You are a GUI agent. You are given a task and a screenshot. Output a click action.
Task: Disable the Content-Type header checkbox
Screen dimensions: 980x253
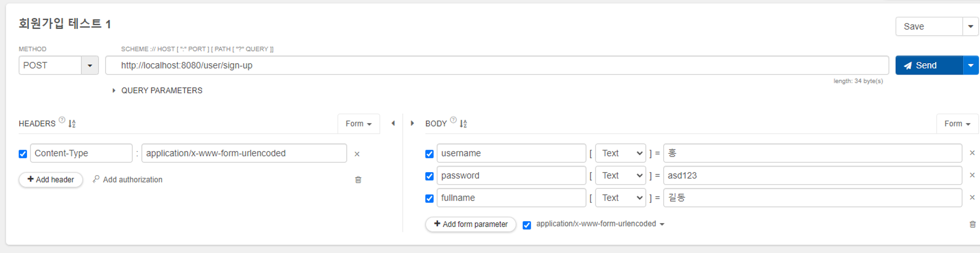point(23,154)
